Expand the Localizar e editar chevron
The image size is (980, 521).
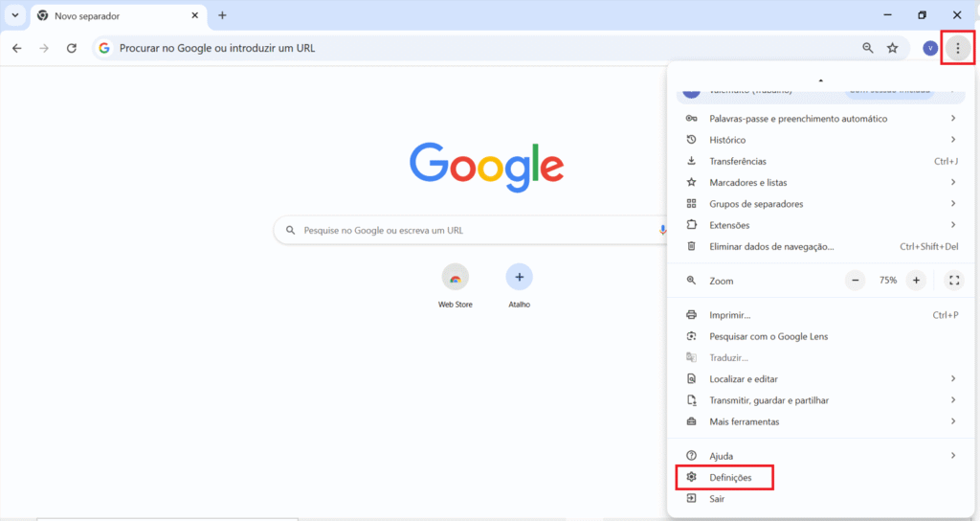[953, 378]
